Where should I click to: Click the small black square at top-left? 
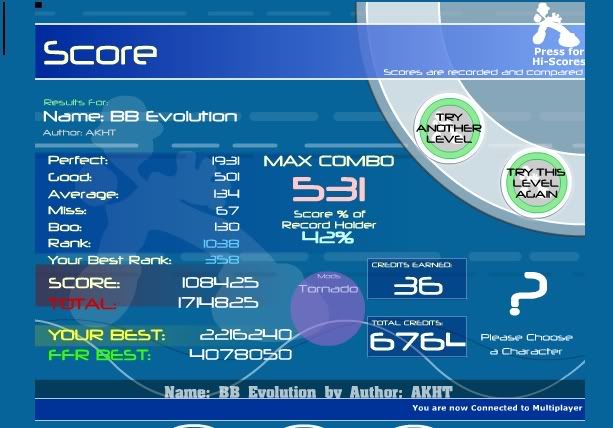coord(39,5)
